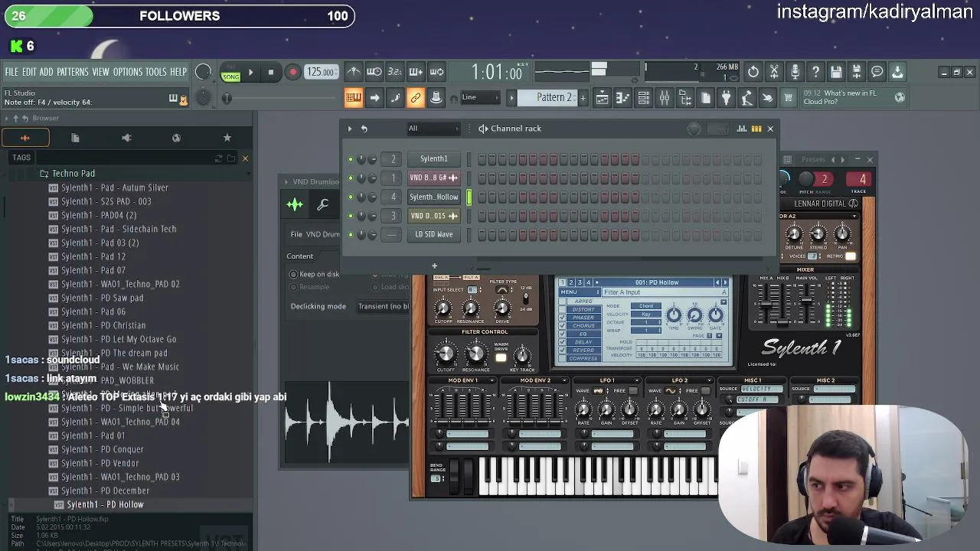Toggle the 3-2-1 countdown icon

[395, 72]
